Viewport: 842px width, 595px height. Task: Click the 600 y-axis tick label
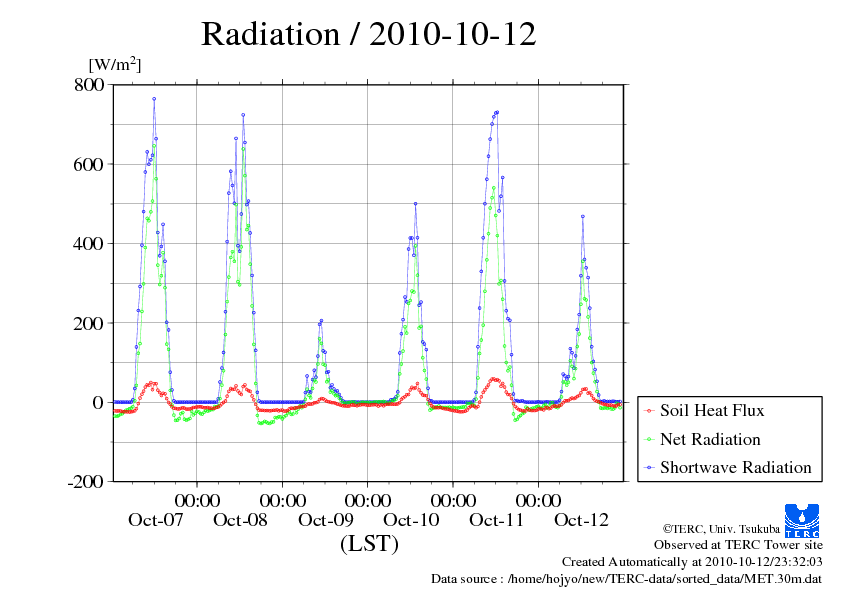[89, 164]
